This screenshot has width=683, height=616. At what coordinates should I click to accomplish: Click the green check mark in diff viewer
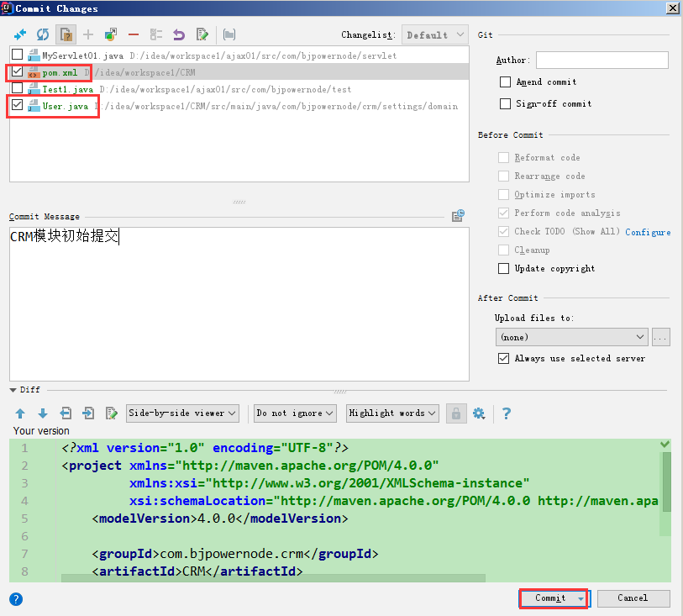coord(665,444)
